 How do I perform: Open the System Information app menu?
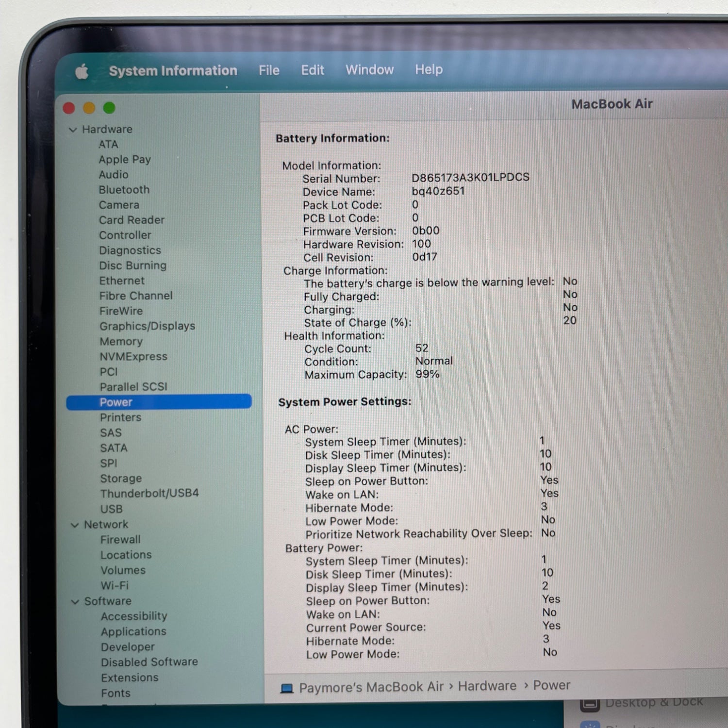tap(173, 71)
